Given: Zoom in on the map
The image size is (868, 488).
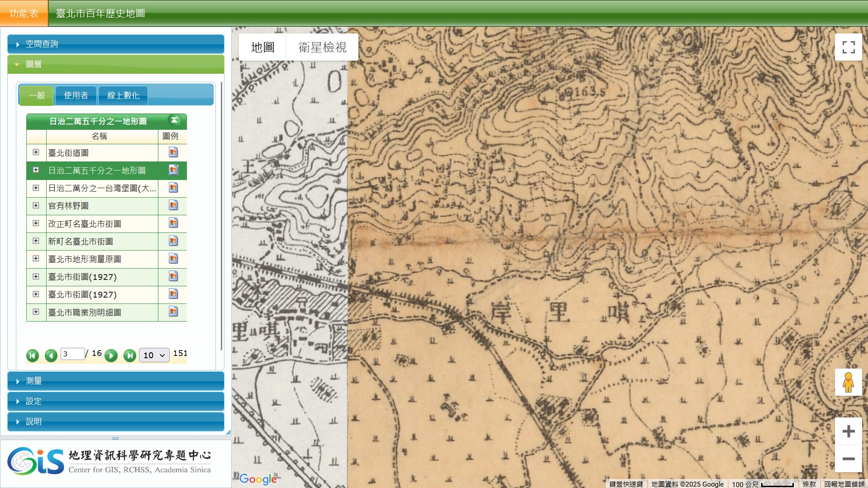Looking at the screenshot, I should coord(848,431).
